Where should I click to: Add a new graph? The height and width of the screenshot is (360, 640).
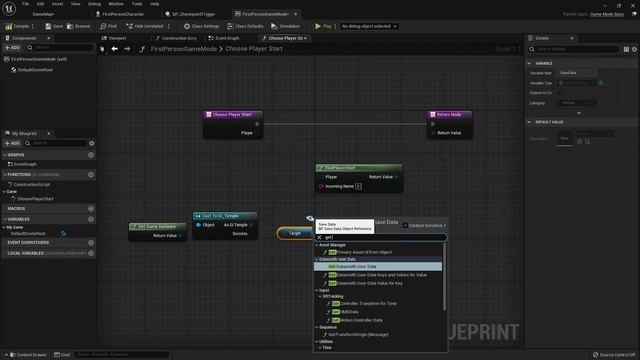[91, 155]
